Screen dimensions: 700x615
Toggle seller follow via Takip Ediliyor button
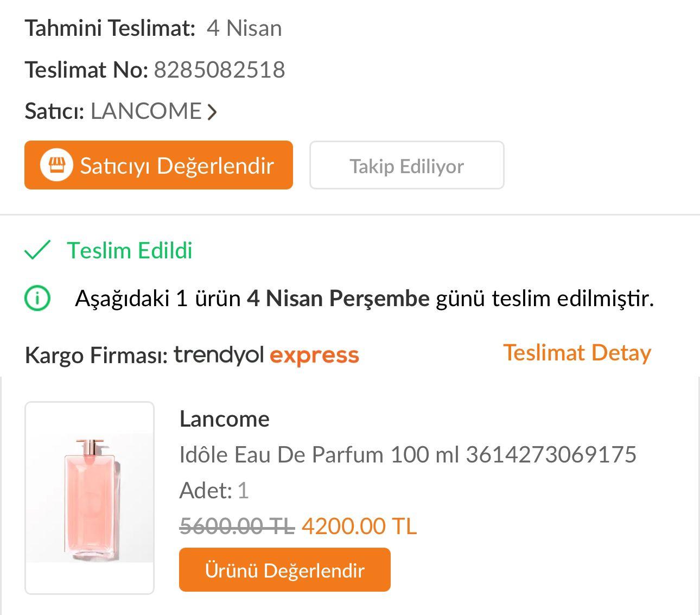(x=406, y=166)
